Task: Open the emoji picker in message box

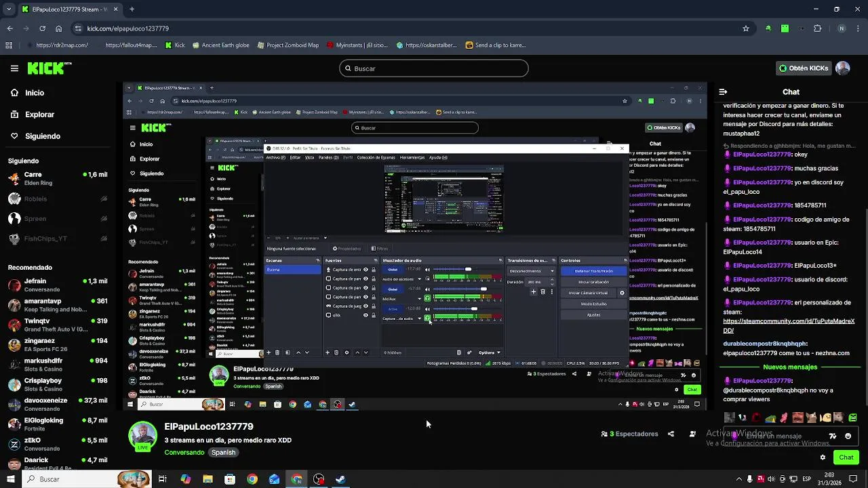Action: (x=848, y=436)
